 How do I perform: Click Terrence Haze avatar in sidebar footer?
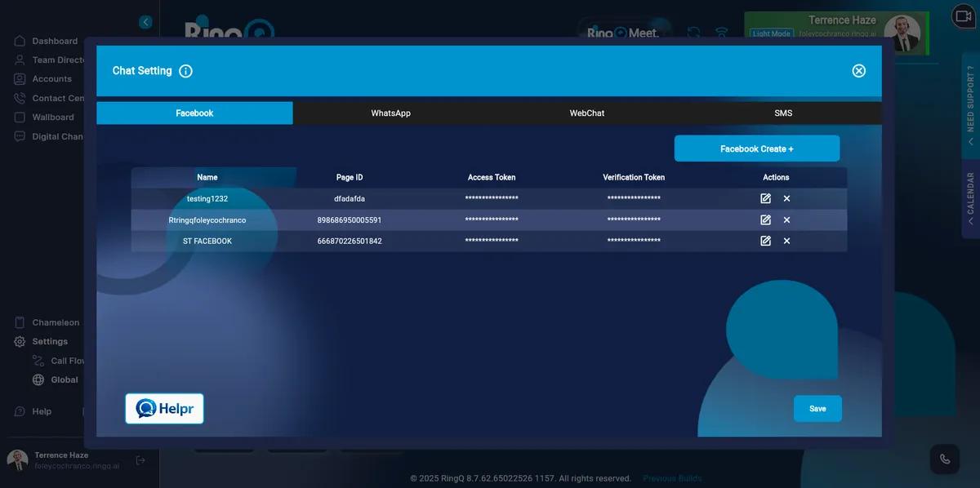tap(17, 460)
